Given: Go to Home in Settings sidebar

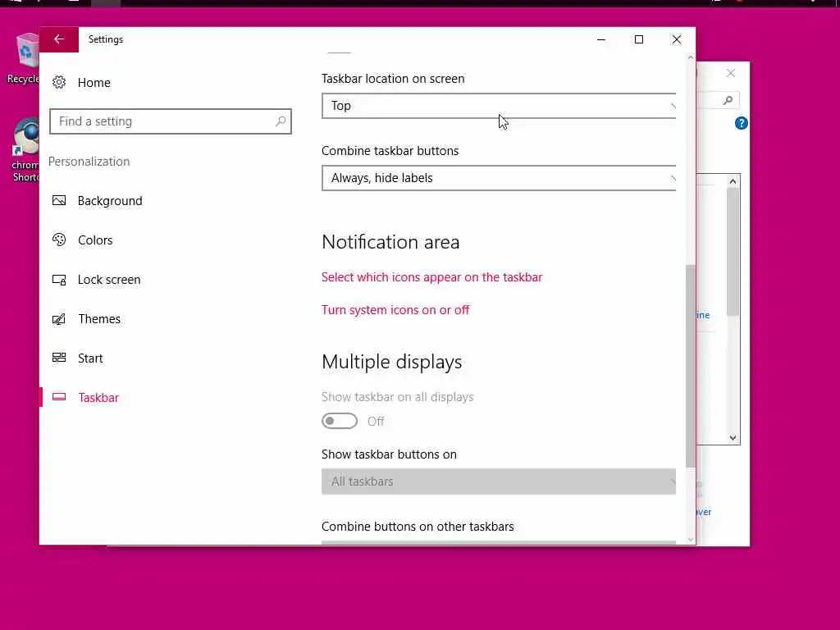Looking at the screenshot, I should click(x=94, y=83).
